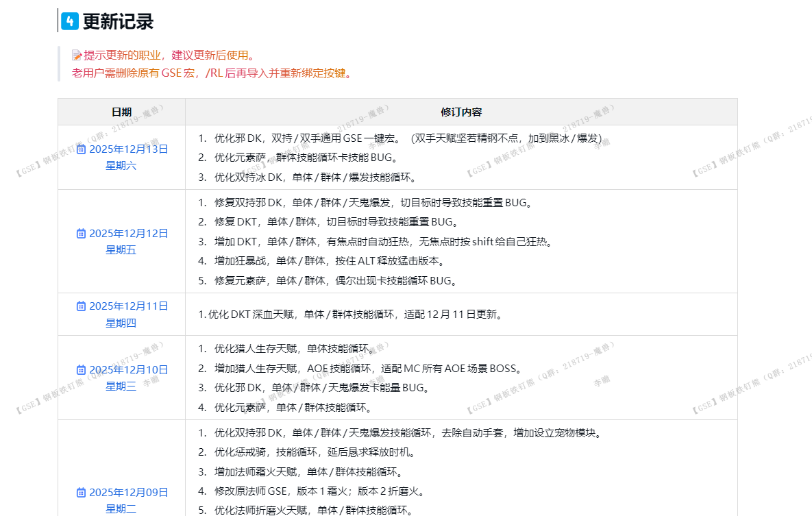Click the memo icon before the update tip
Viewport: 812px width, 516px height.
77,56
